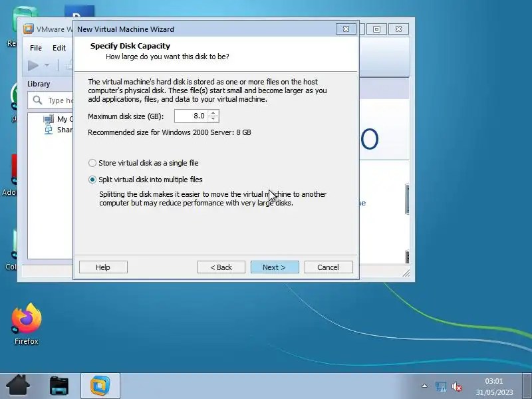Image resolution: width=532 pixels, height=399 pixels.
Task: Select the My Computer library tree item
Action: (x=58, y=119)
